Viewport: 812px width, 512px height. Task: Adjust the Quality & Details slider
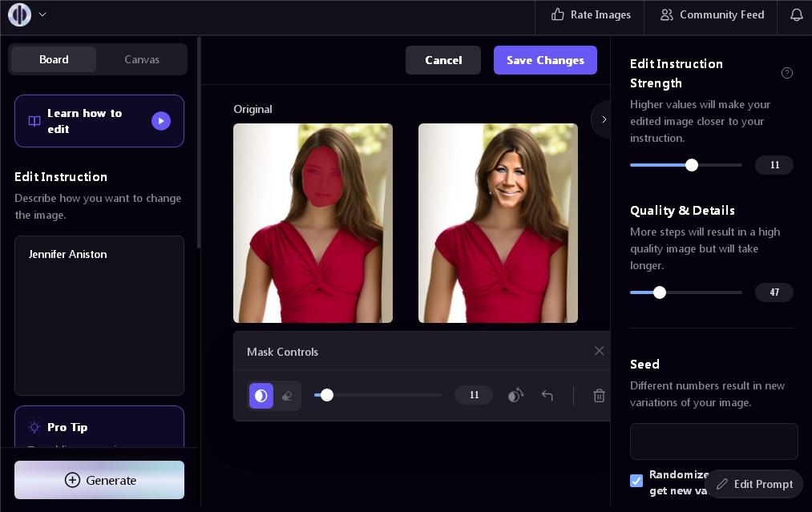(660, 292)
